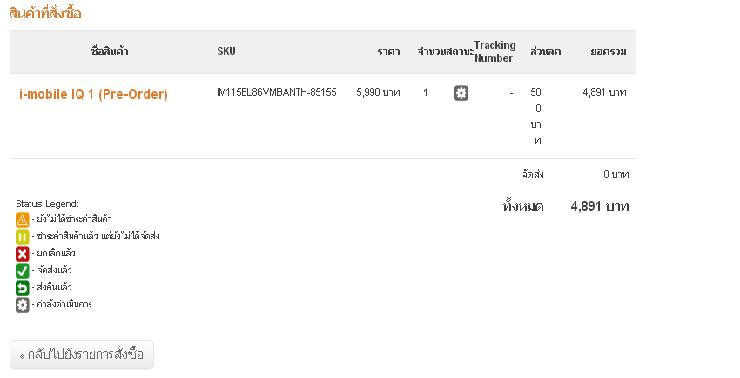Click the 5,990 บาท price cell
The image size is (740, 378).
click(378, 92)
